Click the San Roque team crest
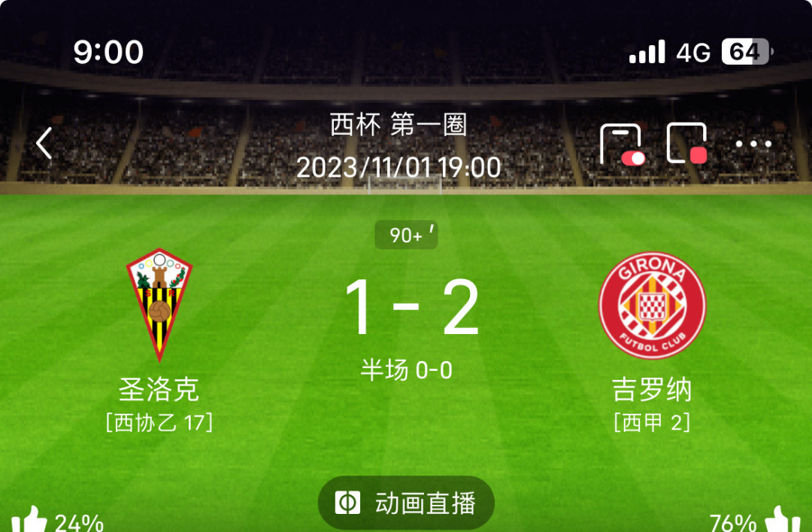 coord(159,304)
